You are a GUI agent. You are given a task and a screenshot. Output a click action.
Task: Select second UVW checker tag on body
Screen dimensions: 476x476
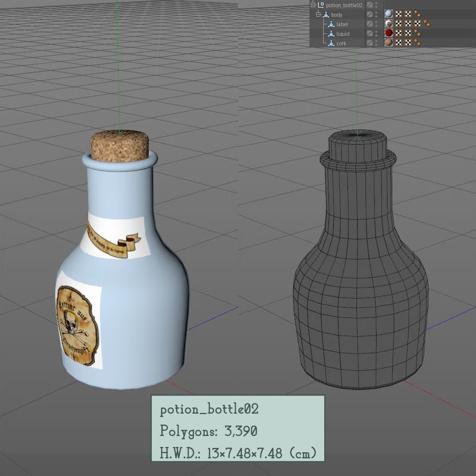(x=408, y=14)
